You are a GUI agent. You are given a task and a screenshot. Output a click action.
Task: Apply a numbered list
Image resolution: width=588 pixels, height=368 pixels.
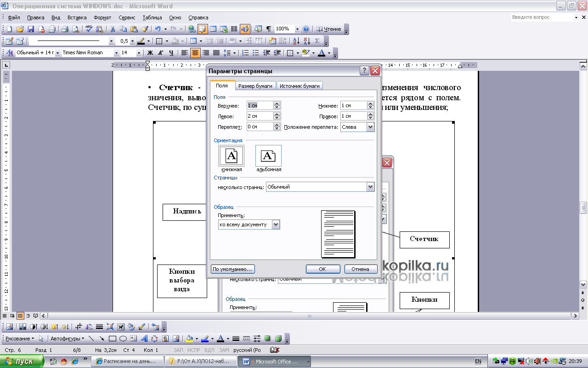(246, 53)
